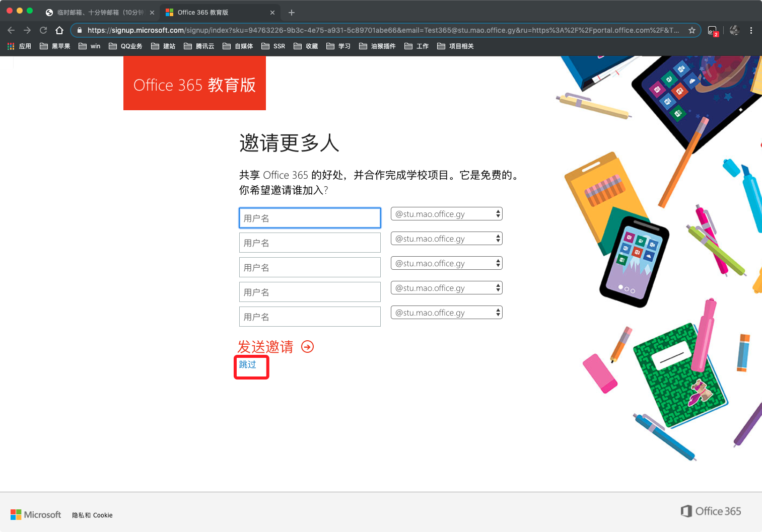
Task: Open Chrome's three-dot menu
Action: tap(751, 30)
